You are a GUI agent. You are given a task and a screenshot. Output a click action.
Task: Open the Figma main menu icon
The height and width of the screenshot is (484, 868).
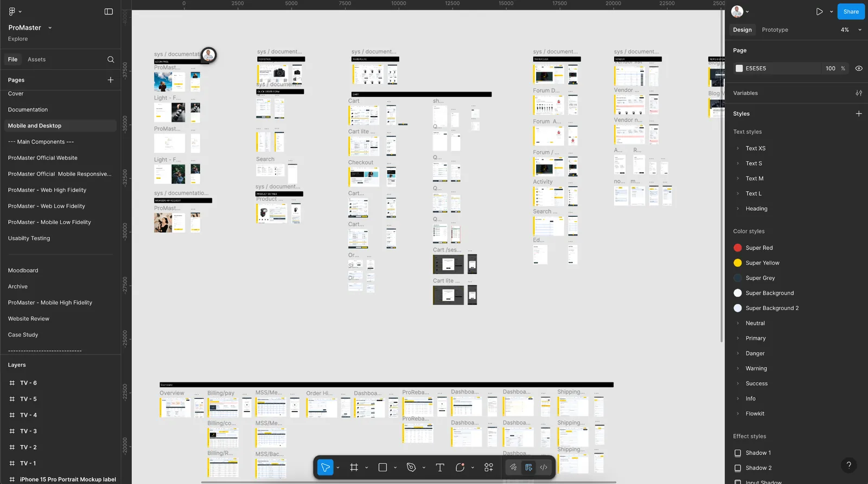pyautogui.click(x=12, y=11)
